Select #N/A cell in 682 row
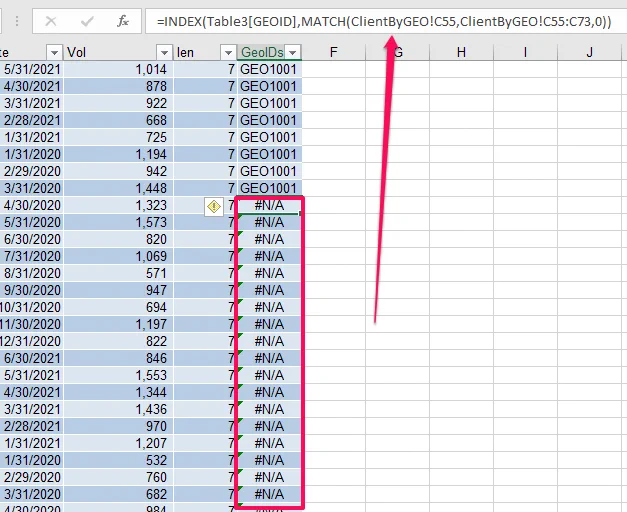This screenshot has width=627, height=512. pos(270,494)
